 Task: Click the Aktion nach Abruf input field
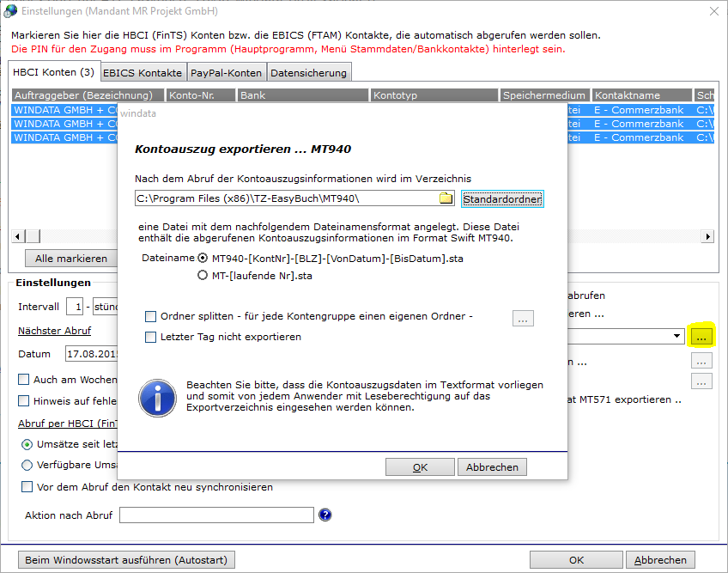click(216, 515)
